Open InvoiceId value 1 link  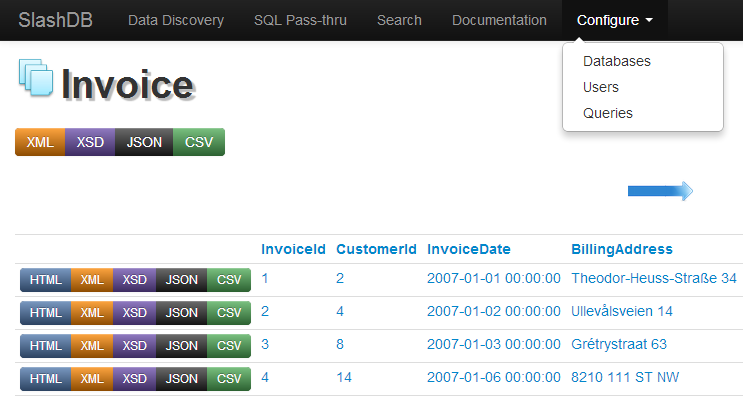point(265,278)
